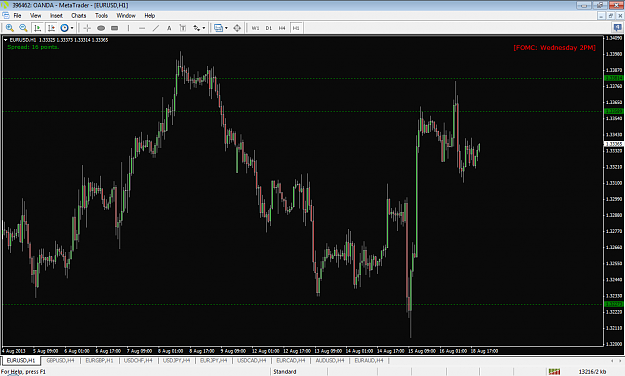625x376 pixels.
Task: Click the Standard profile status entry
Action: (285, 372)
